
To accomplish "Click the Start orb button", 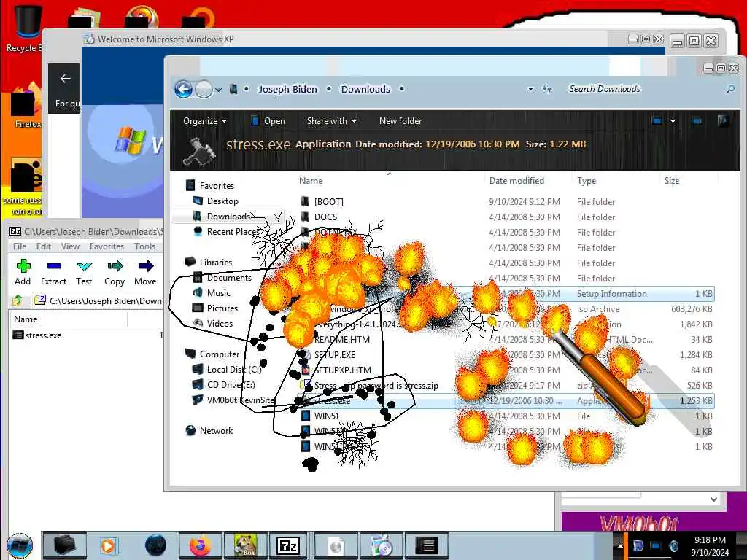I will tap(20, 545).
